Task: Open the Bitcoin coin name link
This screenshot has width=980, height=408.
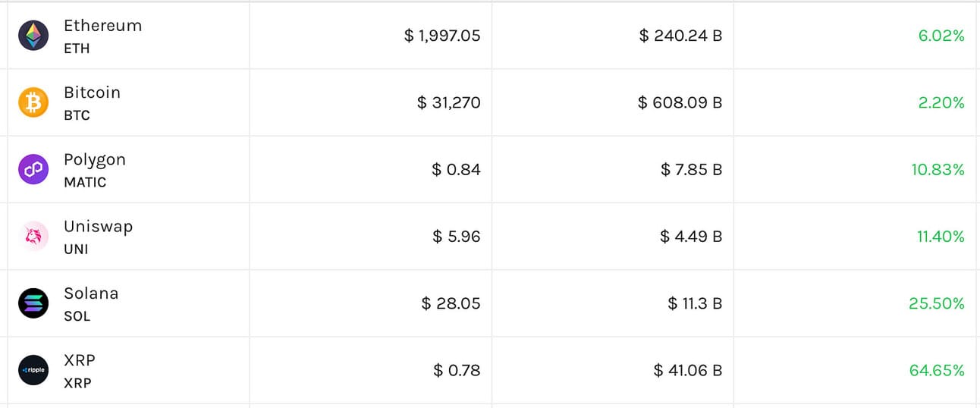Action: click(x=92, y=93)
